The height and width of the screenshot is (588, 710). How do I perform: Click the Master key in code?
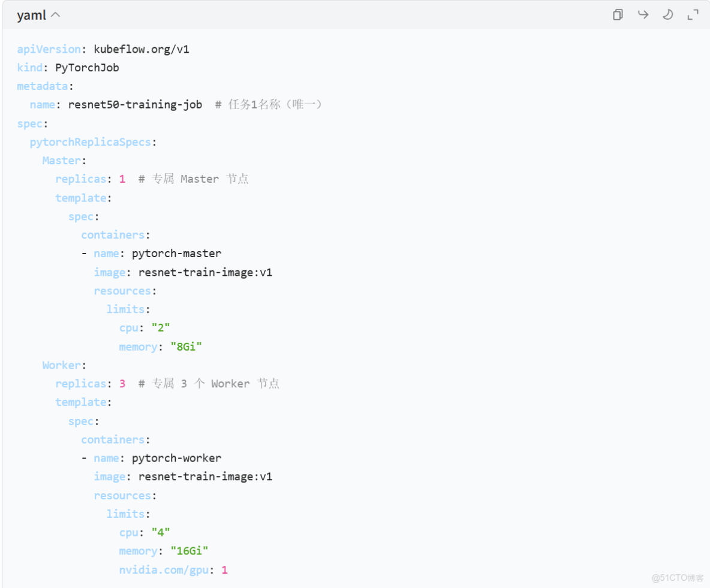[61, 161]
